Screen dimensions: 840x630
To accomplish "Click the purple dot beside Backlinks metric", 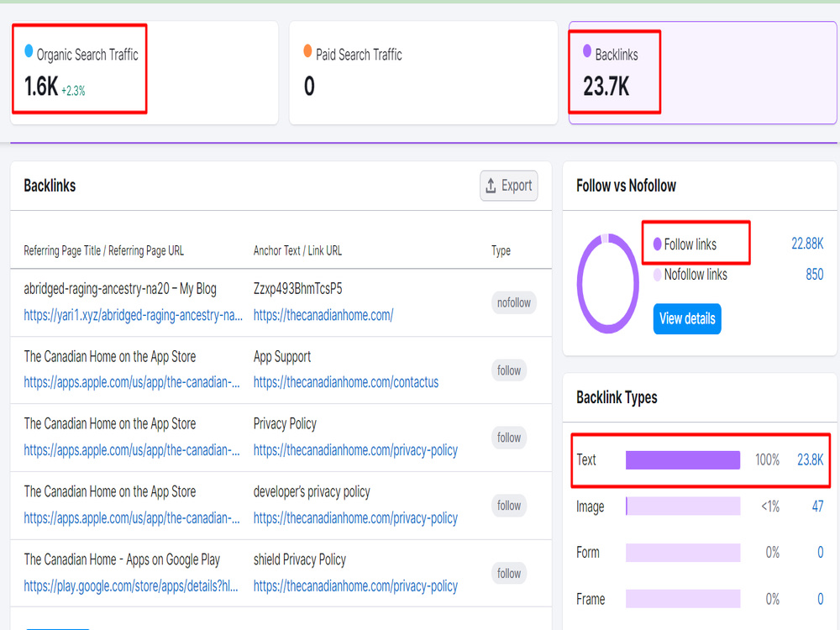I will pyautogui.click(x=587, y=51).
